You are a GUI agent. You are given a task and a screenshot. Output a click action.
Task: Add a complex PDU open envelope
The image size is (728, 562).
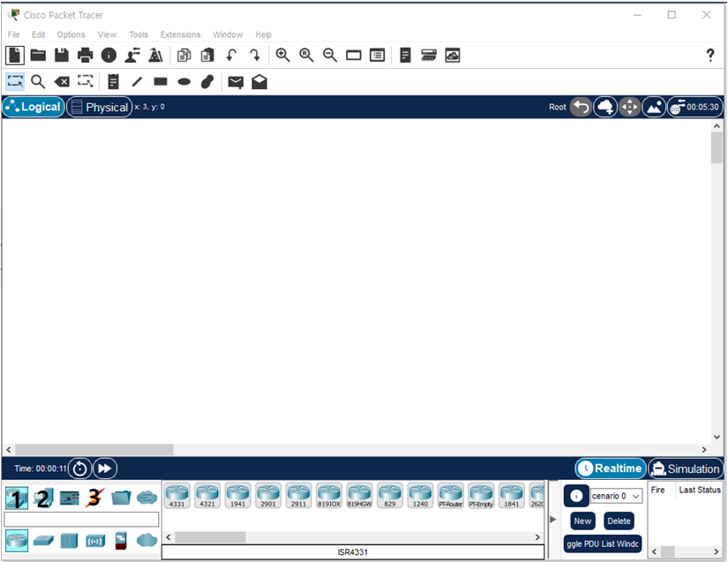pyautogui.click(x=259, y=82)
